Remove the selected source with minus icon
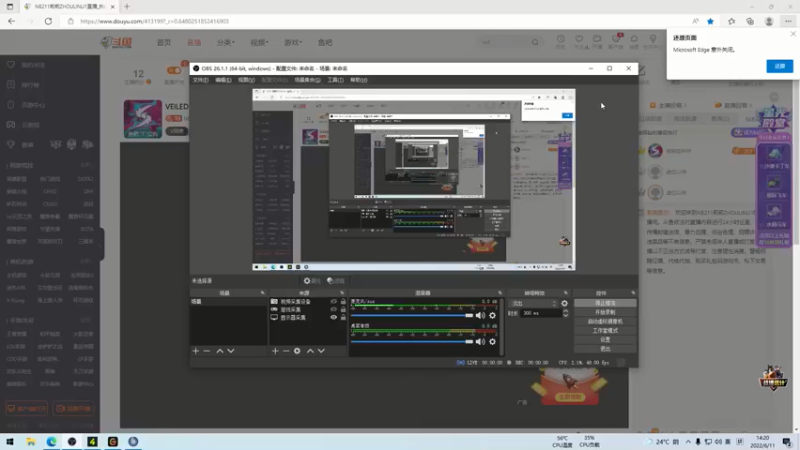Screen dimensions: 800x450 (286, 351)
